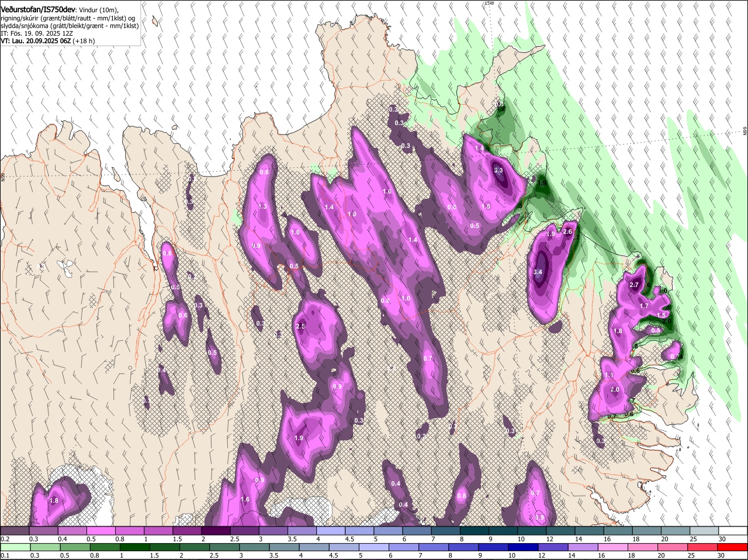The width and height of the screenshot is (748, 560).
Task: Click the pale green 0.1–0.3 rain legend swatch
Action: pyautogui.click(x=16, y=547)
